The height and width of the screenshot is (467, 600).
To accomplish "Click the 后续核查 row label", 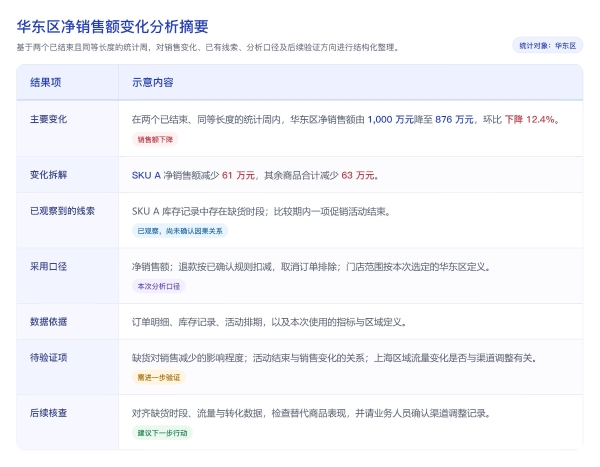I will [x=49, y=413].
